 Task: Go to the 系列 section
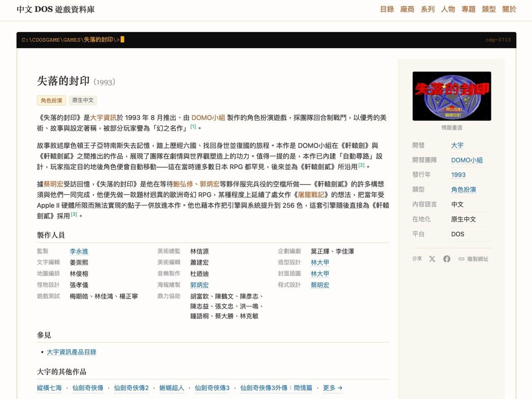[428, 9]
